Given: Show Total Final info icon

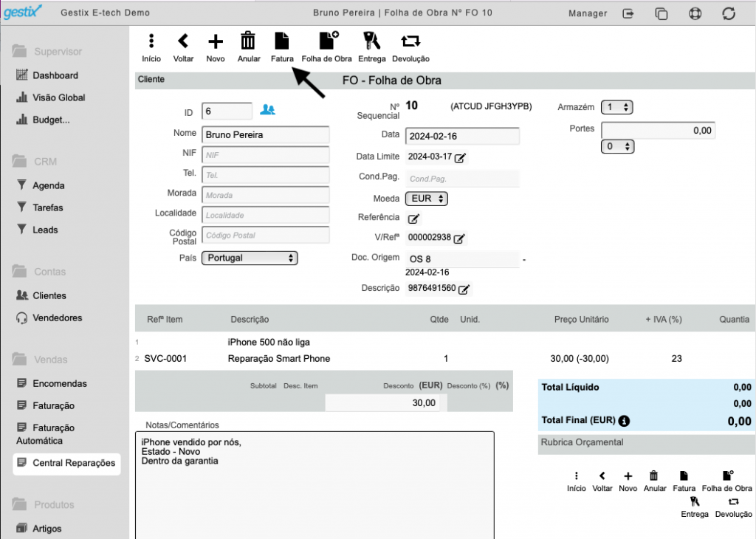Looking at the screenshot, I should 624,421.
